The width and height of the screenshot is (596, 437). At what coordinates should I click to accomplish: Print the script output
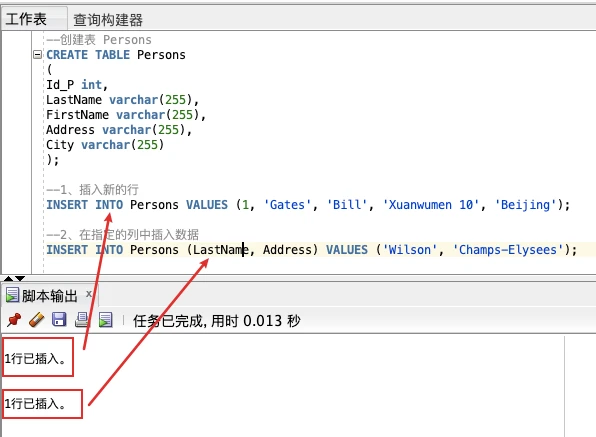(x=82, y=320)
